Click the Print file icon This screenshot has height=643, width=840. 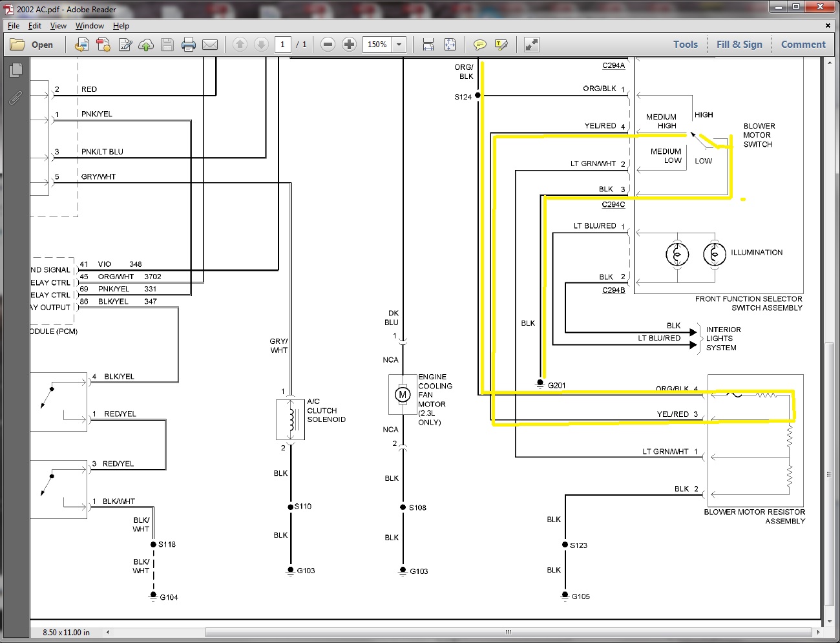[x=189, y=45]
